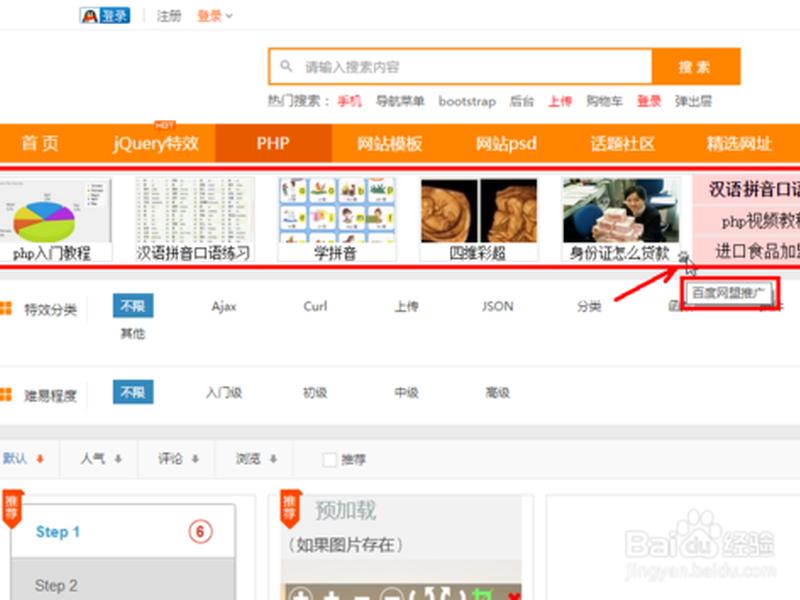The image size is (800, 600).
Task: Click the Step 2 row in first card
Action: pyautogui.click(x=122, y=580)
